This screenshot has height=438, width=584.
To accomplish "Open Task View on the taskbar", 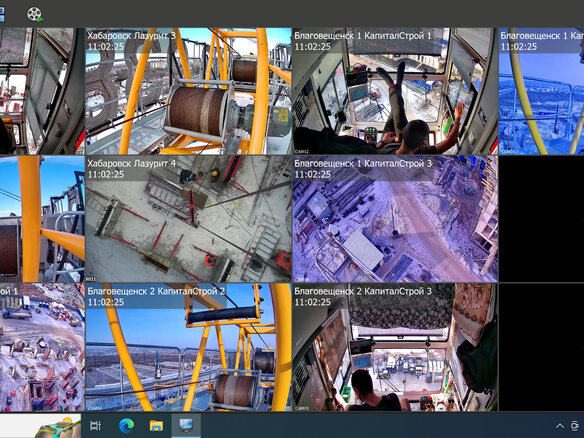I will (x=95, y=425).
